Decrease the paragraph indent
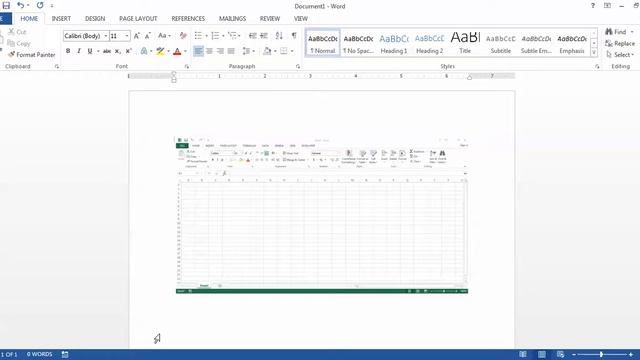Image resolution: width=640 pixels, height=360 pixels. point(253,36)
